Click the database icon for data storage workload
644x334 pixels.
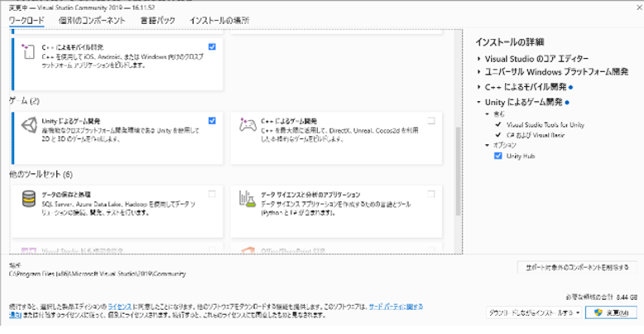29,200
